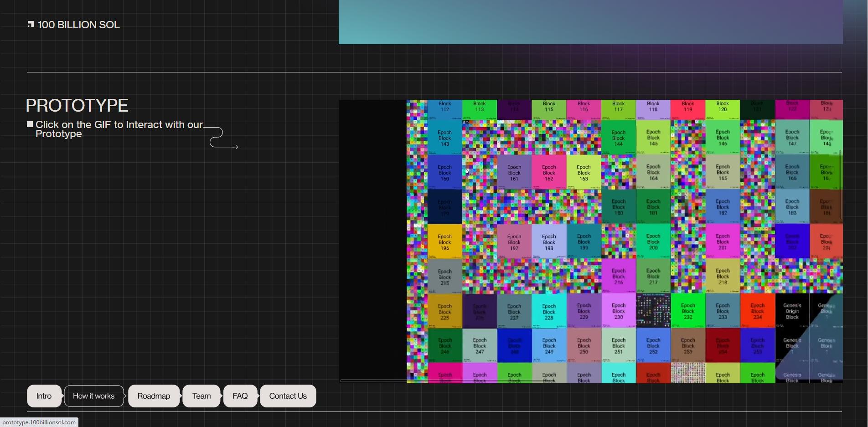This screenshot has width=868, height=427.
Task: Click the Epoch Block 147 tile
Action: pos(792,138)
